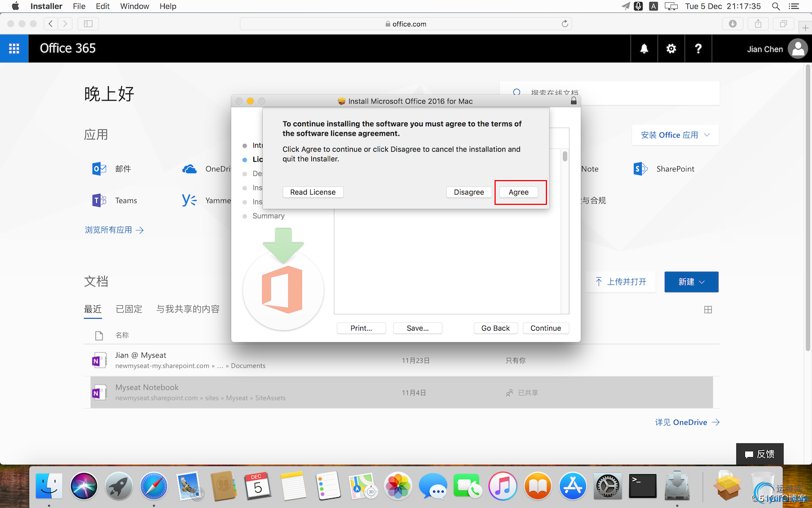Open the Help menu

[x=168, y=6]
